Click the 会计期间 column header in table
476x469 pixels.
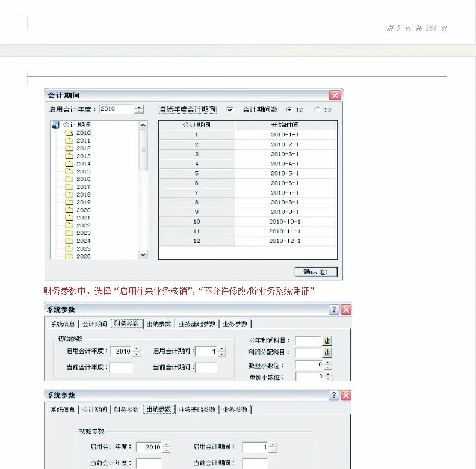click(197, 125)
